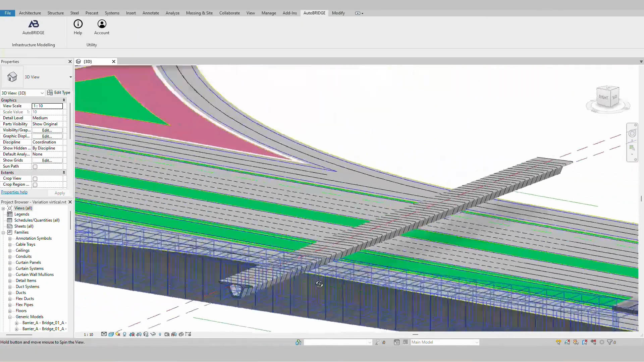Expand the Views (all) tree node
Viewport: 644px width, 362px height.
tap(3, 208)
